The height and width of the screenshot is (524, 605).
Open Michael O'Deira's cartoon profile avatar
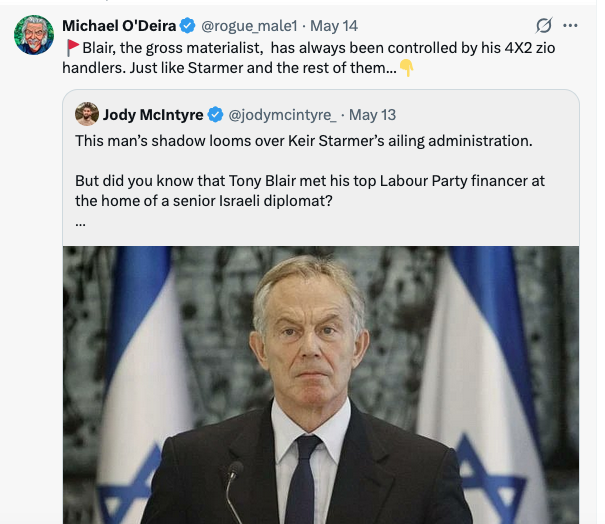point(34,35)
